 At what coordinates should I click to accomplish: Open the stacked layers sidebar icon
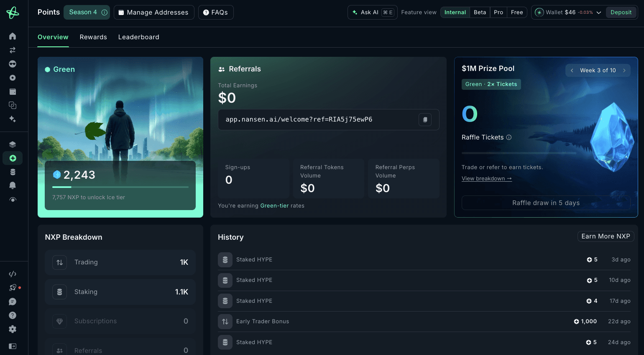coord(13,145)
